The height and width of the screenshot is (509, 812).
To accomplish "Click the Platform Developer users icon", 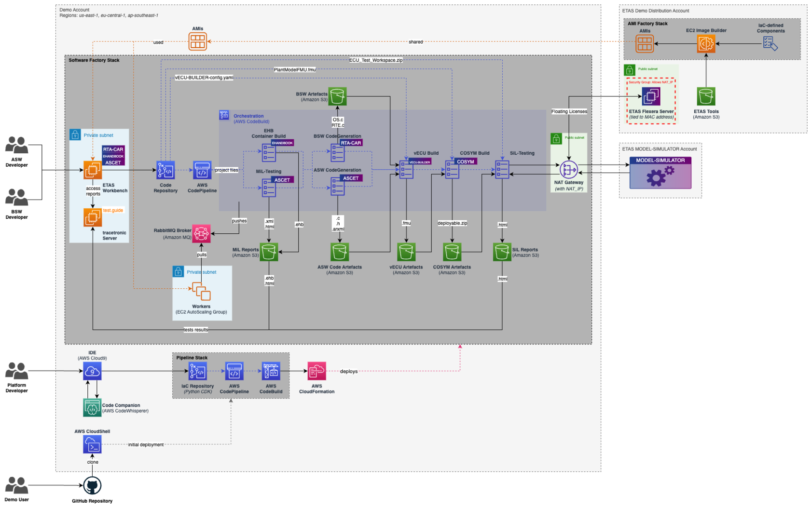I will (x=16, y=371).
